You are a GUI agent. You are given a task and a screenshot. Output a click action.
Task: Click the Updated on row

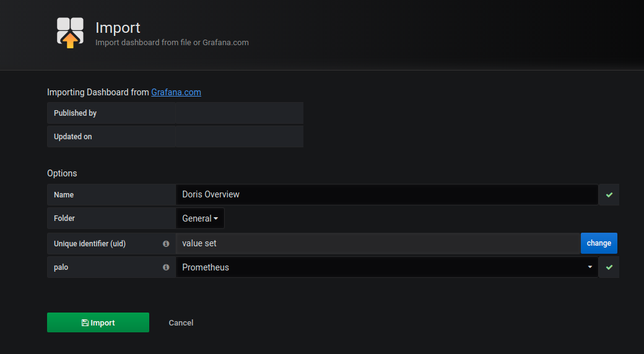[175, 137]
